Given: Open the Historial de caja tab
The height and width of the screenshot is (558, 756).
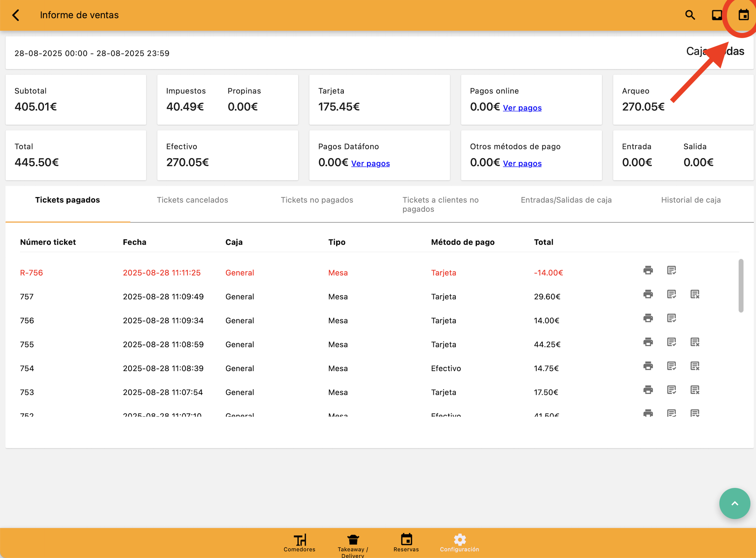Looking at the screenshot, I should coord(690,200).
